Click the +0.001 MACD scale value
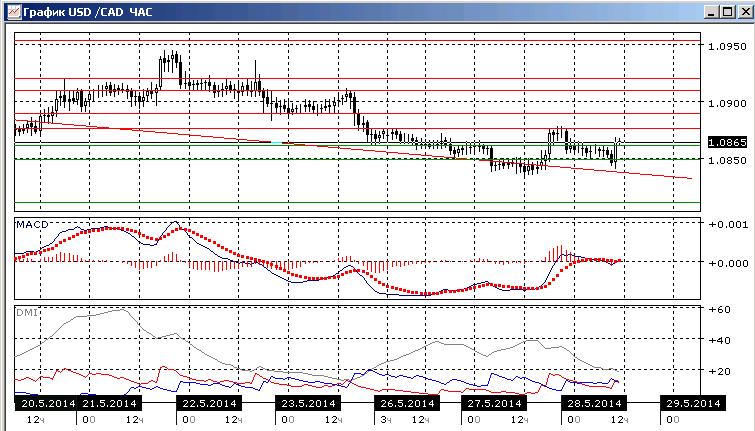 (729, 224)
